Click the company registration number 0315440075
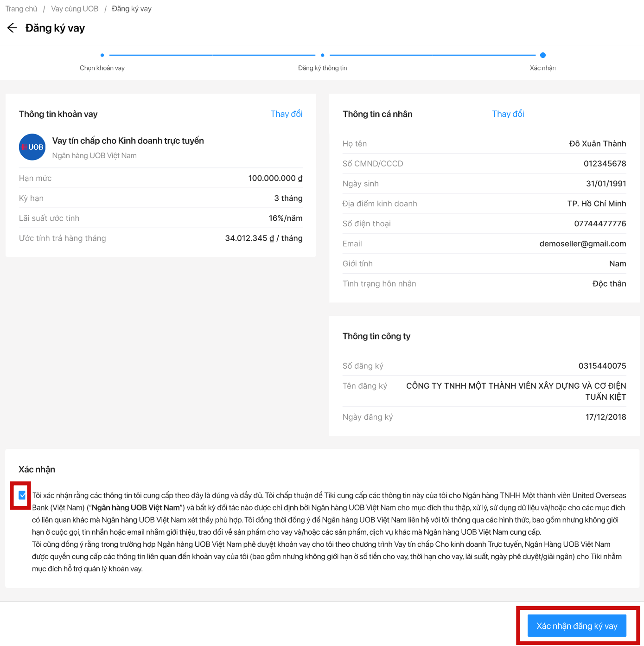The width and height of the screenshot is (644, 646). click(602, 366)
